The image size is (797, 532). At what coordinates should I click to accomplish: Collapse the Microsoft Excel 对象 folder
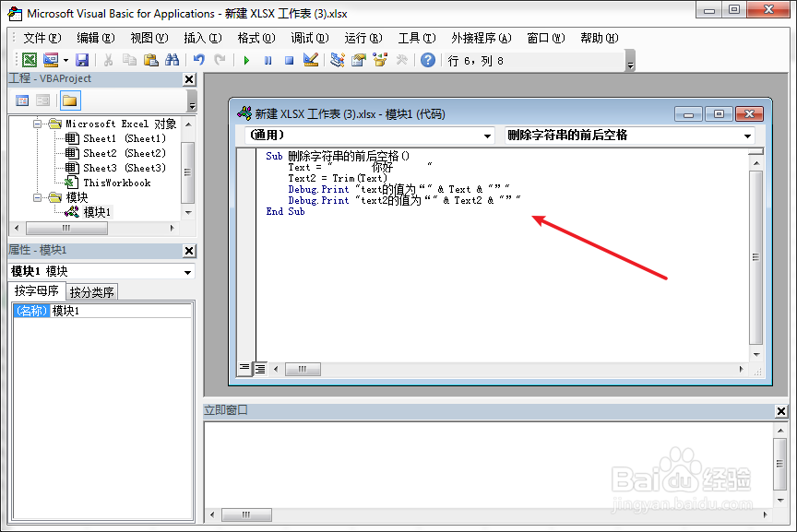pyautogui.click(x=37, y=124)
